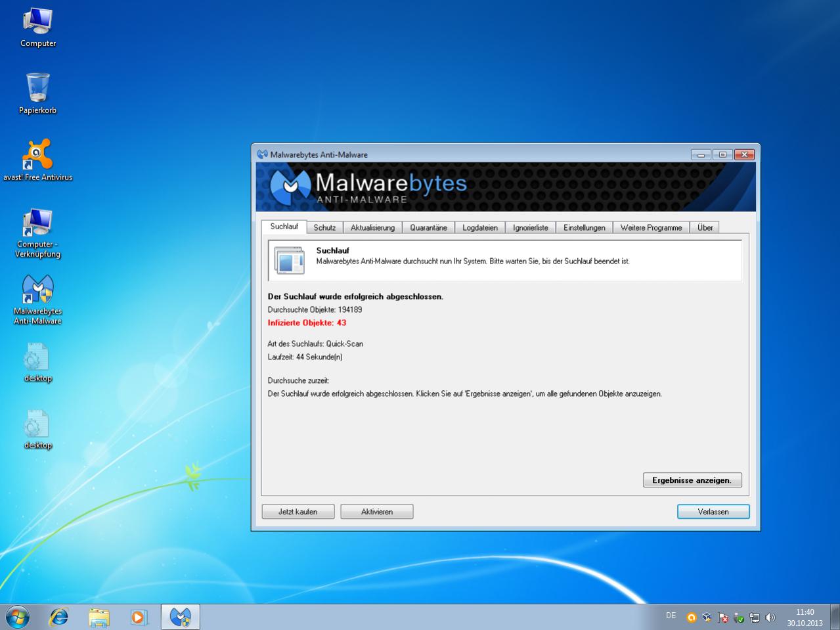Select the upper desktop file icon
The image size is (840, 630).
[37, 363]
